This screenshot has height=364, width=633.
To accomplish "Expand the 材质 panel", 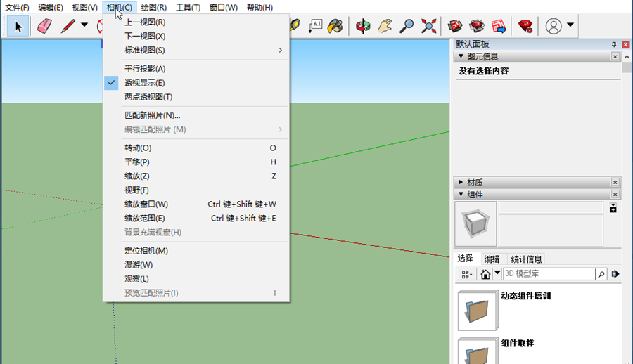I will coord(461,182).
